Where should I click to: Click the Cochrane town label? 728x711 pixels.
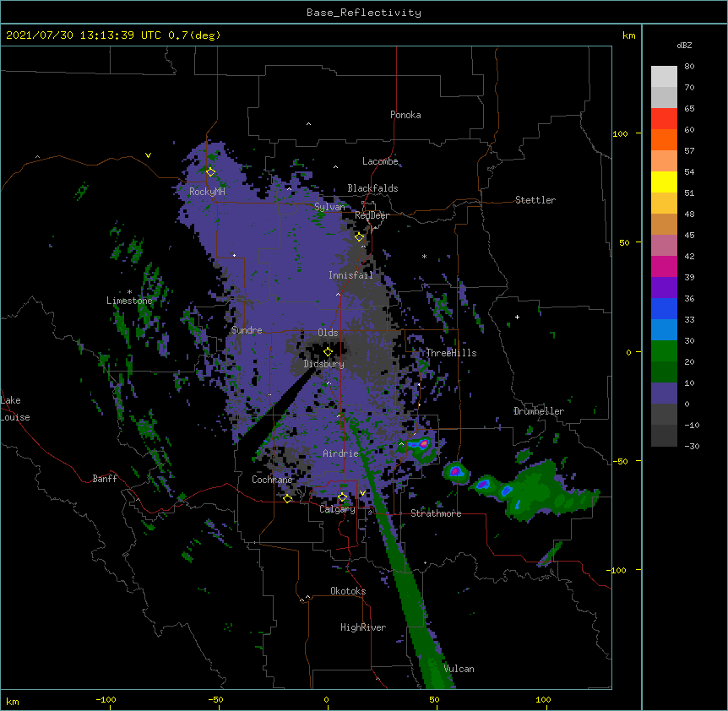[x=272, y=480]
